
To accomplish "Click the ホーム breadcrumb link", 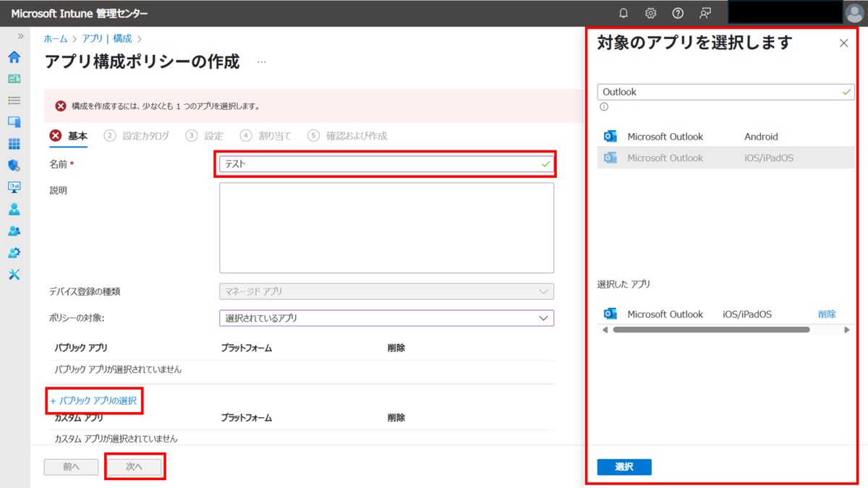I will (56, 39).
